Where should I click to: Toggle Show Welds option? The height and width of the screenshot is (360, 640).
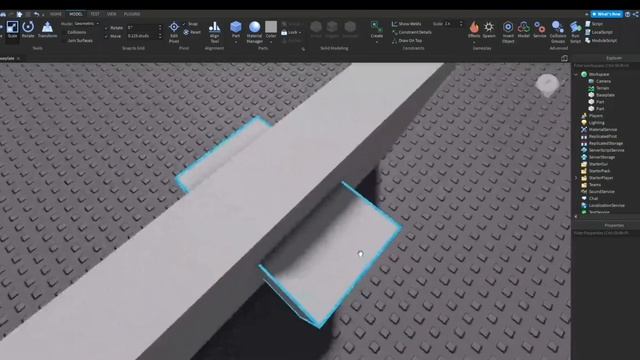click(x=407, y=24)
